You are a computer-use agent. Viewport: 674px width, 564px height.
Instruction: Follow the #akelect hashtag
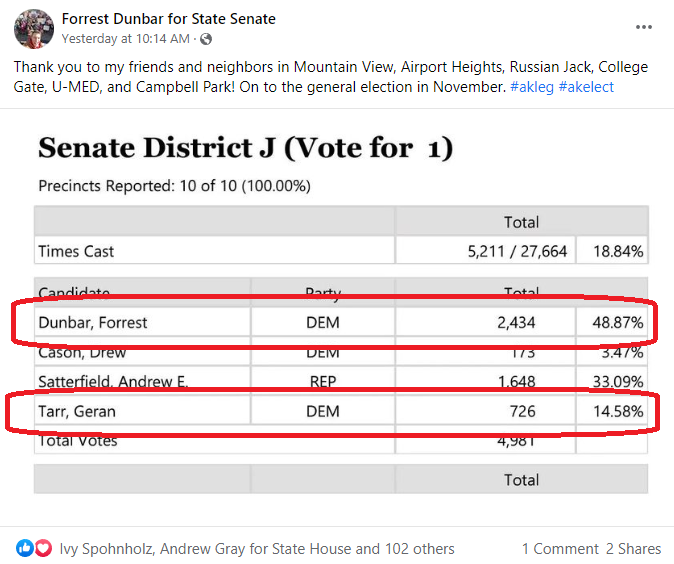[586, 87]
